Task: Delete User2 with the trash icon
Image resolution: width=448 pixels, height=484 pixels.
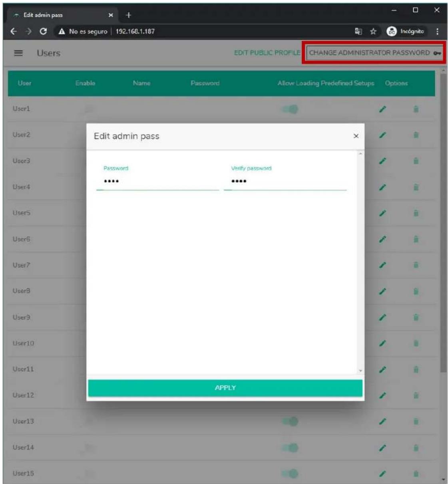Action: 416,135
